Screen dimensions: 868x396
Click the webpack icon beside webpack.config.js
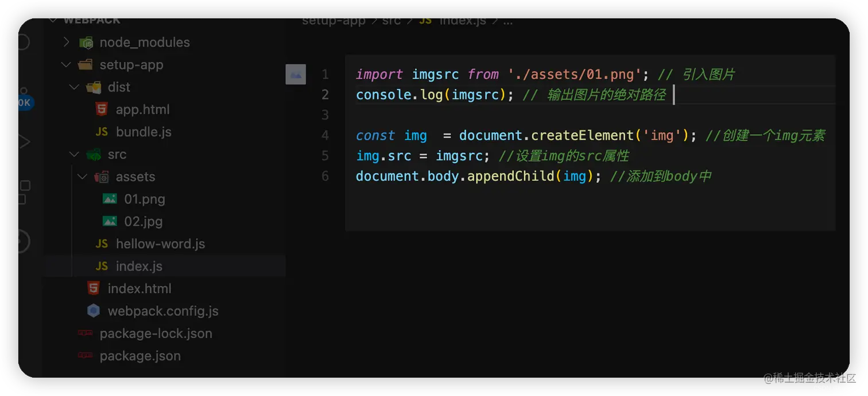(x=94, y=311)
